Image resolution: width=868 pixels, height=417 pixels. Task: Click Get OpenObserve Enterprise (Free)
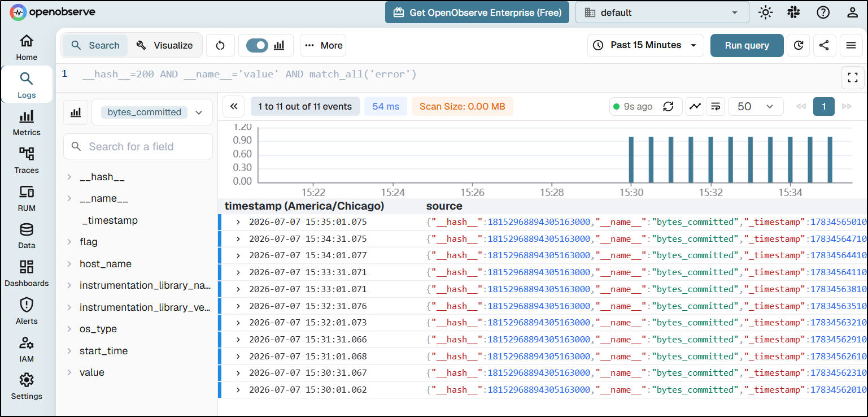pos(477,12)
